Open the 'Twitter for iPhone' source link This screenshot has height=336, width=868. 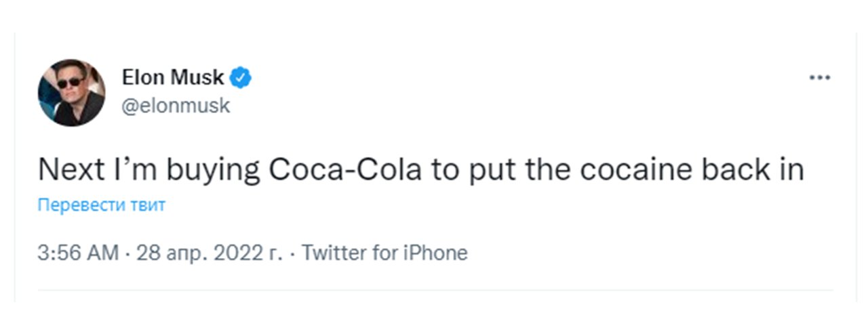click(384, 253)
